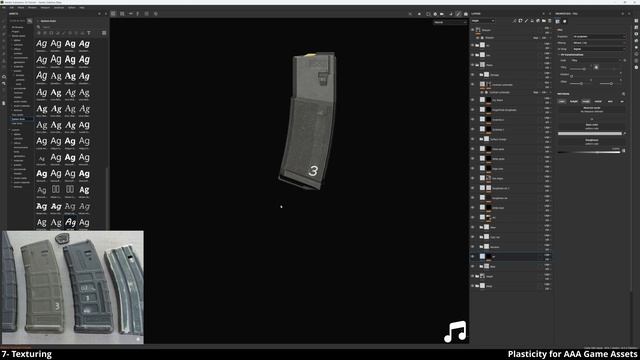640x360 pixels.
Task: Toggle the color channel button
Action: 562,101
